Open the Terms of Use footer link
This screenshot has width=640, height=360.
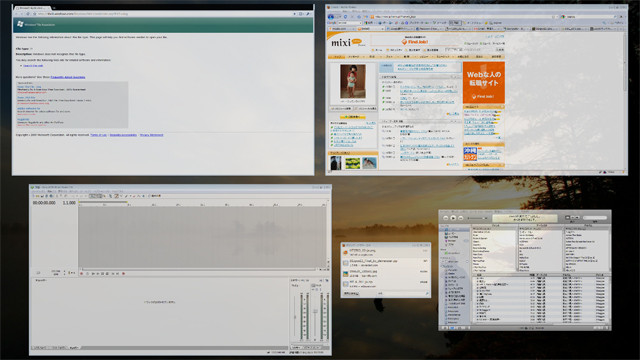tap(98, 135)
